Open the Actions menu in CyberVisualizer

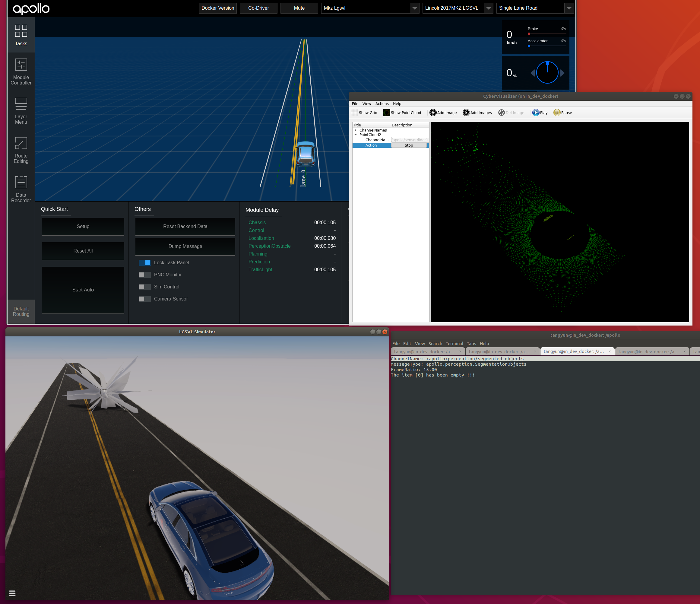tap(382, 104)
